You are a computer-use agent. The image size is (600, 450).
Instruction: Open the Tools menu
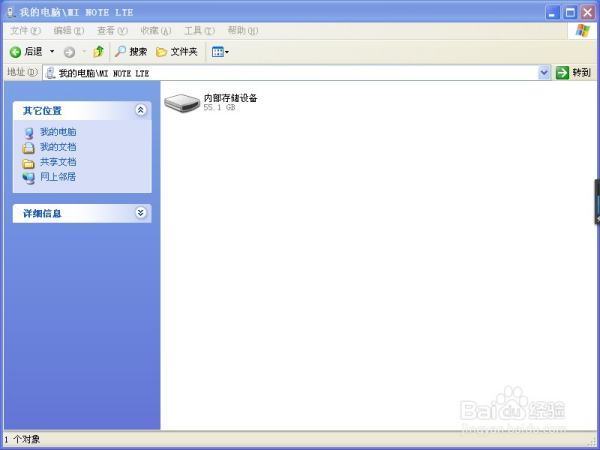pos(199,31)
